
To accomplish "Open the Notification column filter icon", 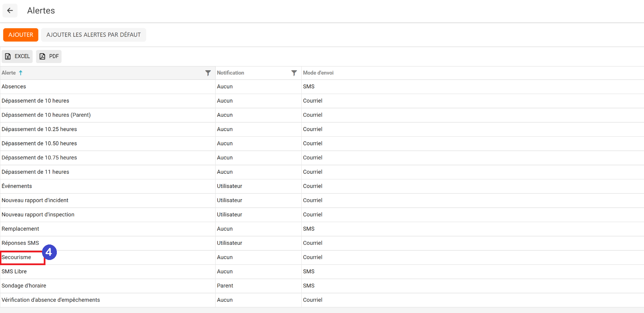I will (x=294, y=73).
